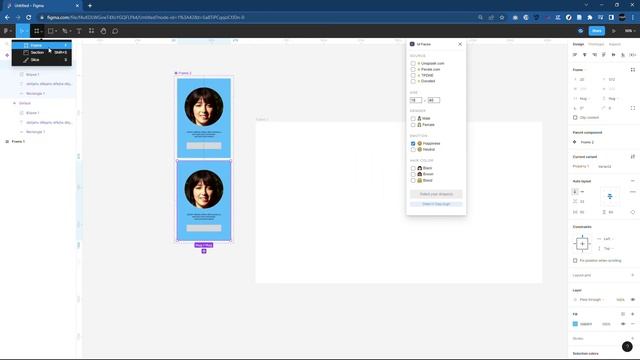Add a layout grid with plus

point(633,275)
